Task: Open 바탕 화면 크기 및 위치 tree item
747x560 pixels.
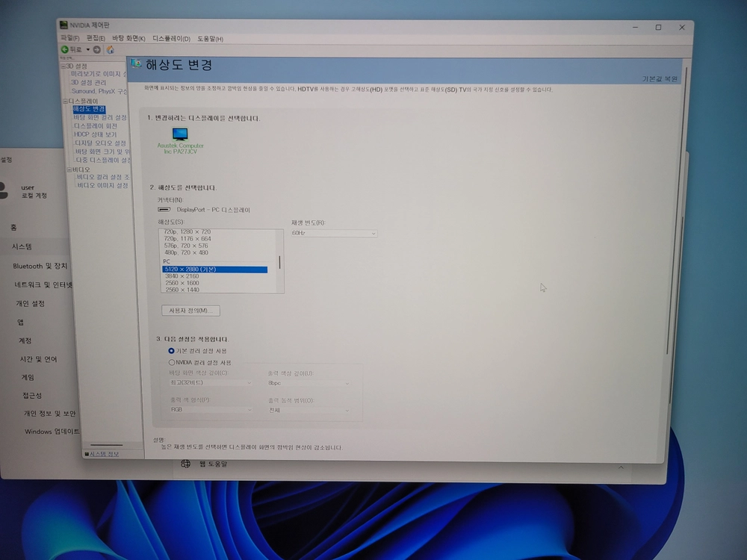Action: click(102, 152)
